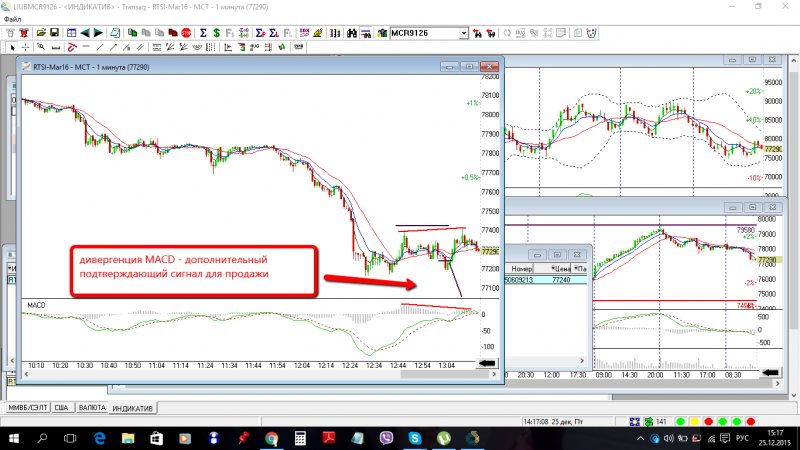The image size is (800, 450).
Task: Click the Sigma L toolbar icon
Action: click(x=274, y=33)
